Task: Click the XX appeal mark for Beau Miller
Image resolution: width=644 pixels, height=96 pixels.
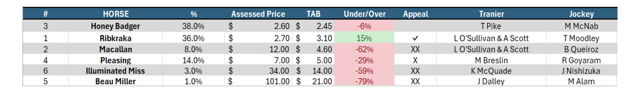Action: pyautogui.click(x=415, y=81)
